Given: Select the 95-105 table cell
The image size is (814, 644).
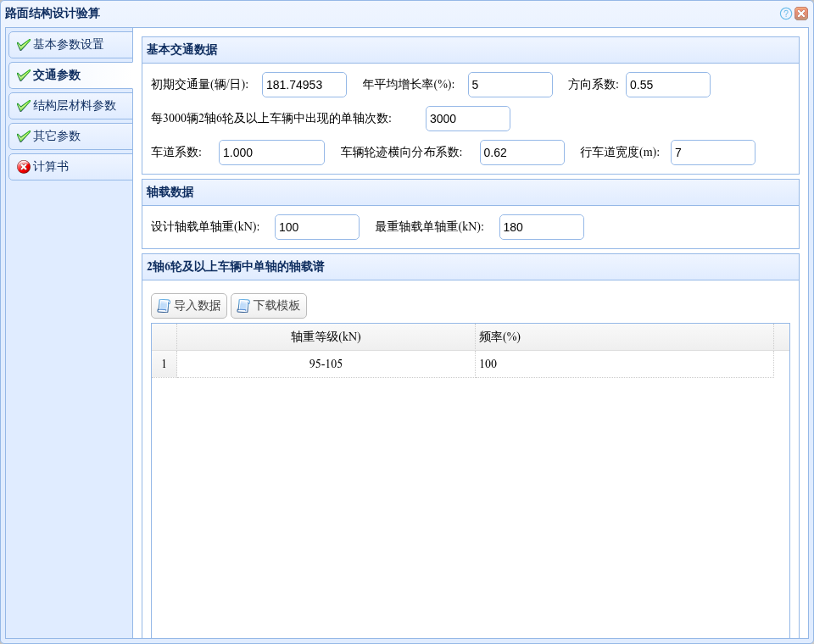Looking at the screenshot, I should [326, 364].
